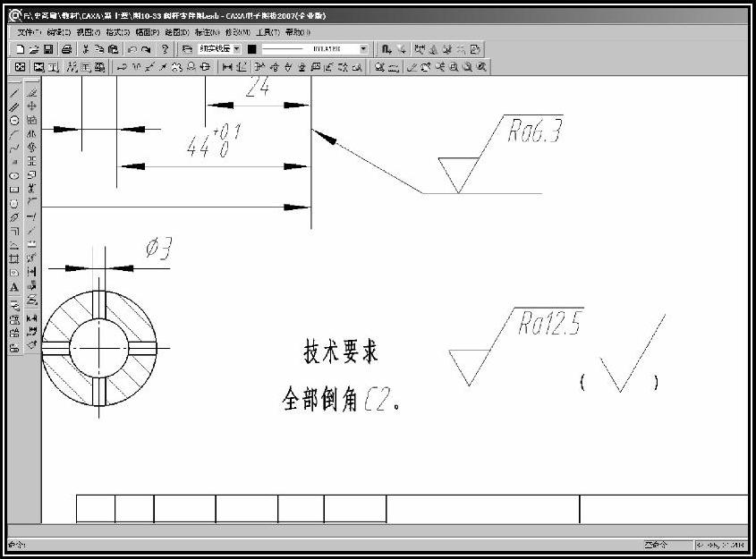Click the 44 toleranced dimension text
756x559 pixels.
click(214, 141)
